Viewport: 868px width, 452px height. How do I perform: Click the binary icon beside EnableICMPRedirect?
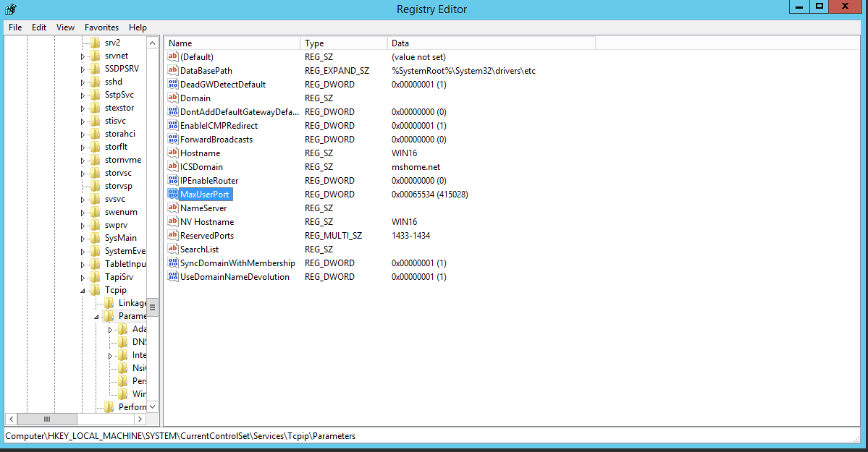point(173,126)
